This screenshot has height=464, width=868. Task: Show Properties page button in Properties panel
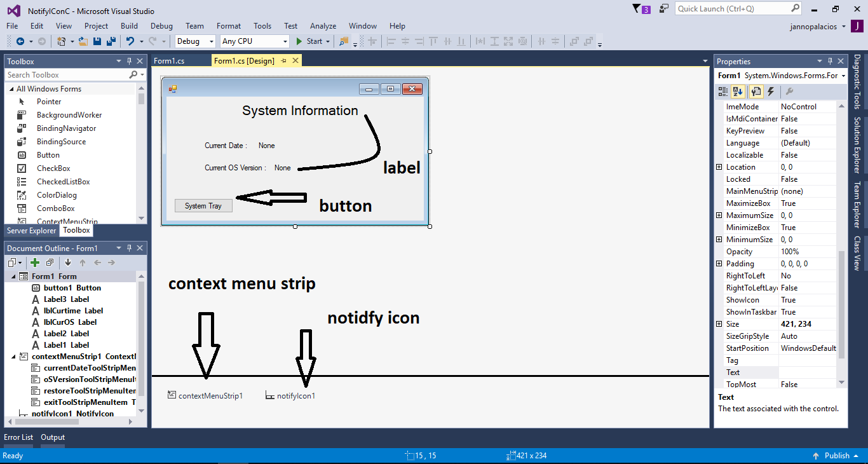756,92
